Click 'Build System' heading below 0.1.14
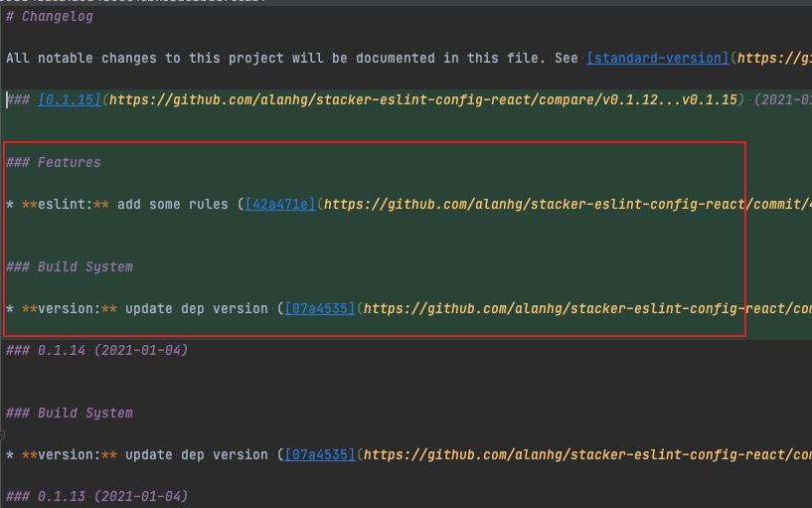The width and height of the screenshot is (812, 508). pos(70,413)
